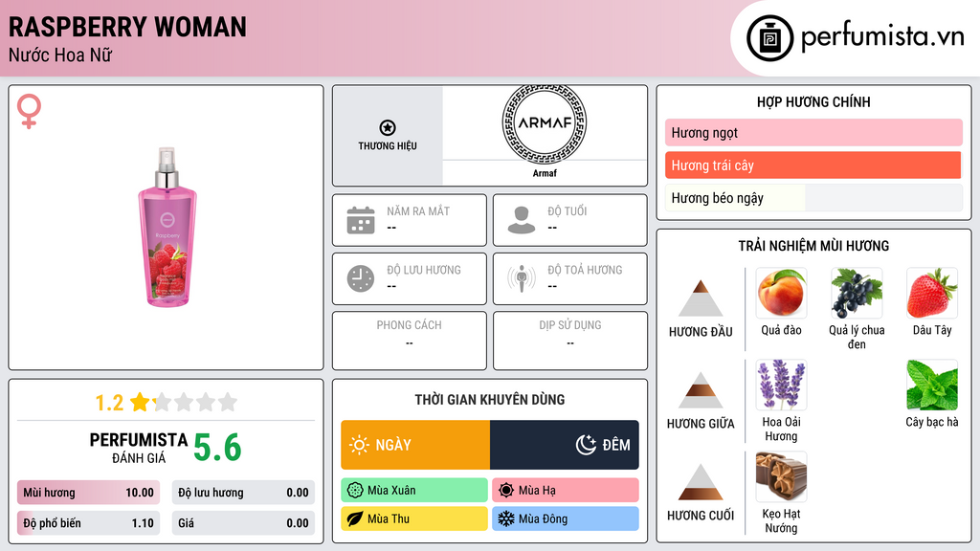
Task: Click the Hương trái cây accord bar
Action: pyautogui.click(x=813, y=165)
